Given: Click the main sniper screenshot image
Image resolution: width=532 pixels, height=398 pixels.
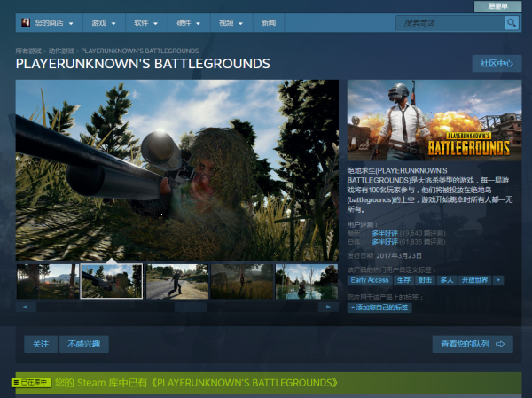Looking at the screenshot, I should tap(177, 170).
